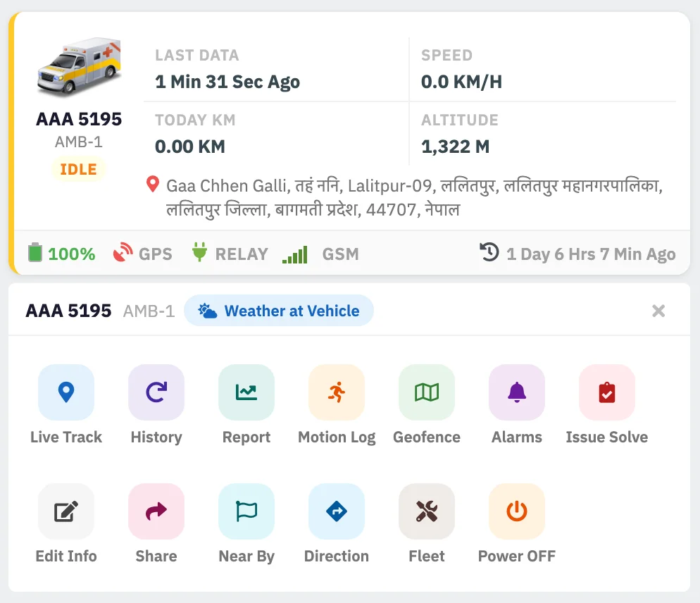This screenshot has width=700, height=603.
Task: Click the IDLE status badge
Action: 79,169
